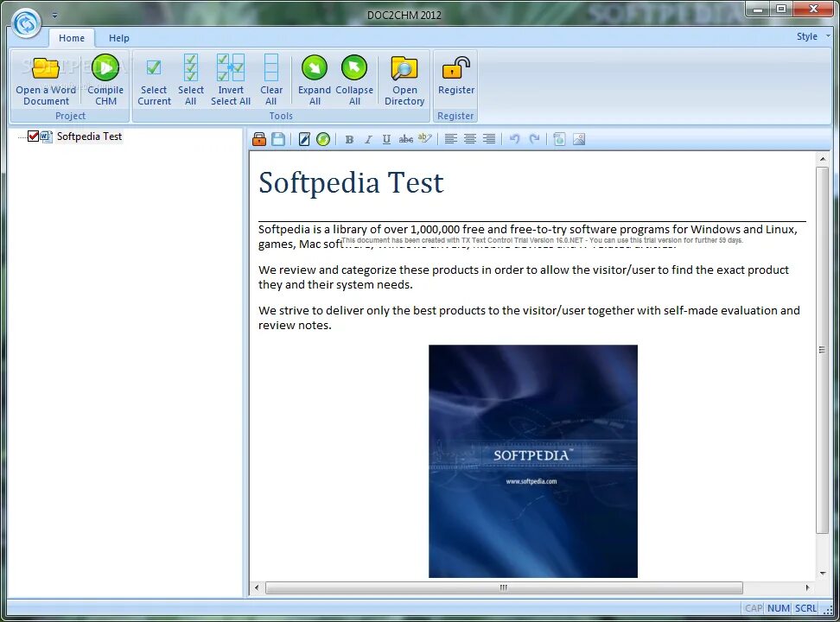Click the vertical scrollbar up arrow
The image size is (840, 622).
(823, 159)
